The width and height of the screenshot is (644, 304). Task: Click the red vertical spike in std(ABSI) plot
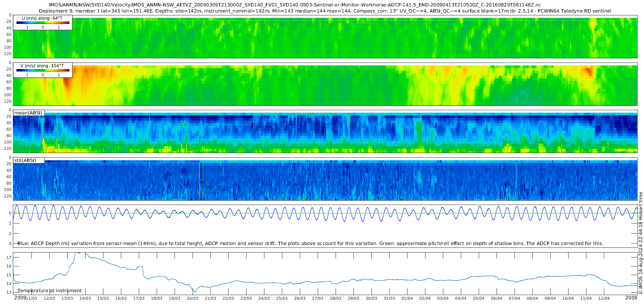pyautogui.click(x=200, y=181)
